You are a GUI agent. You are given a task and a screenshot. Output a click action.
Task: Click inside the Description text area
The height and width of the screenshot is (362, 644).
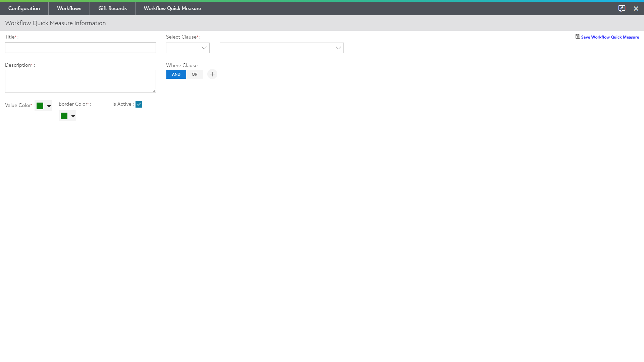(x=80, y=81)
